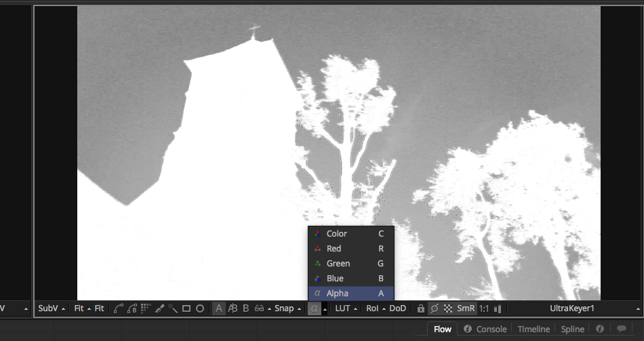Screen dimensions: 644x341
Task: Select the paint brush tool icon
Action: click(x=160, y=308)
